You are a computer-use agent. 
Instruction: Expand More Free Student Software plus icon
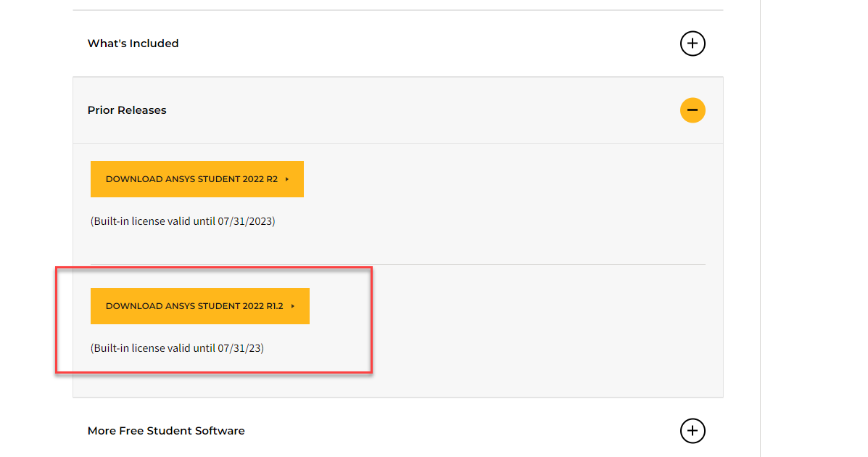pyautogui.click(x=693, y=430)
